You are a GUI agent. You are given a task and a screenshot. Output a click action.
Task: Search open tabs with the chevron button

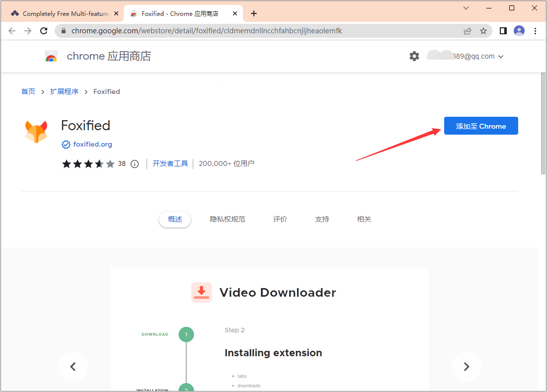tap(466, 8)
